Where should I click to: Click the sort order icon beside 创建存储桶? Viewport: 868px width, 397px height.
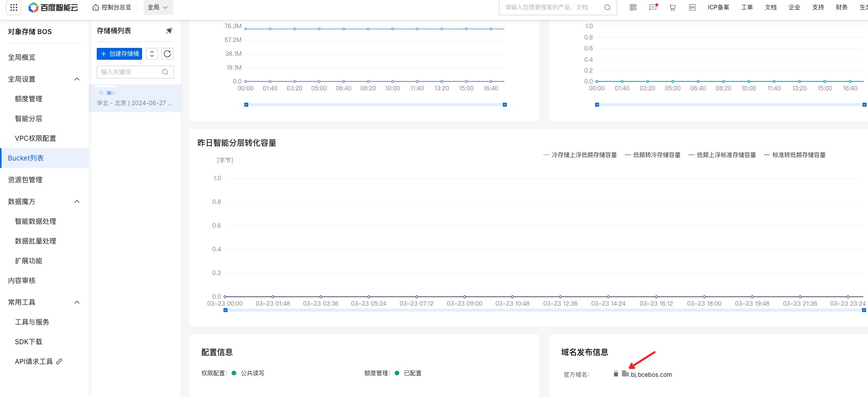152,54
